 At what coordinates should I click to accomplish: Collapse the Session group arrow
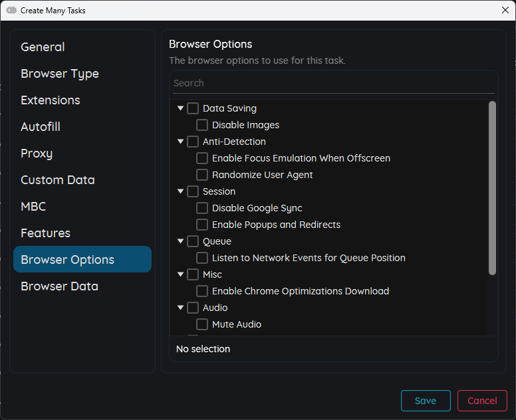coord(180,191)
